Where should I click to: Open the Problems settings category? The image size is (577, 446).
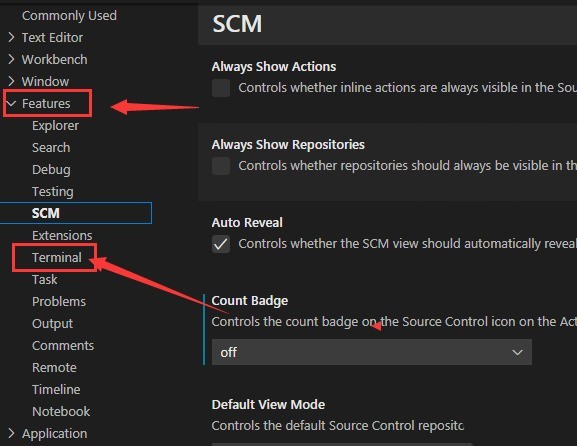(59, 302)
